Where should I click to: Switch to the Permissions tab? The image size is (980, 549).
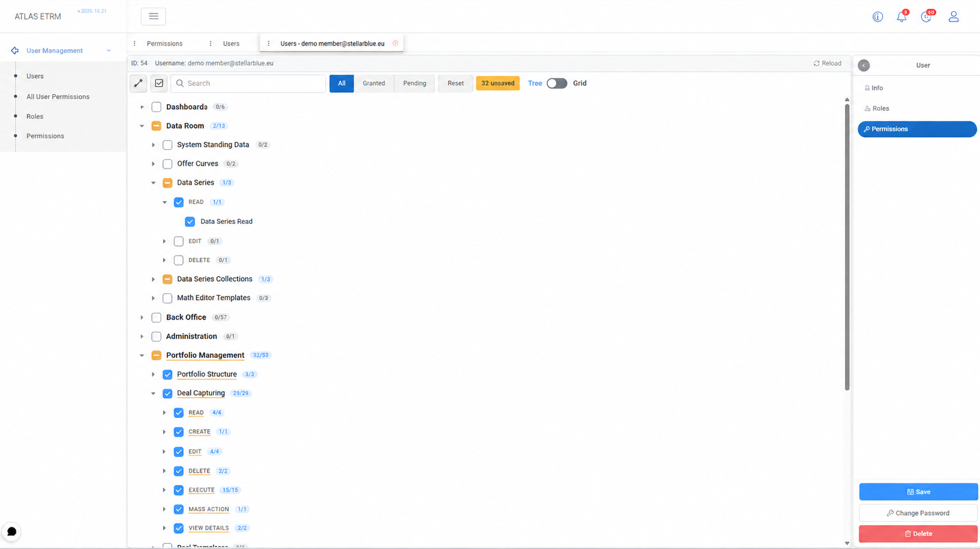pyautogui.click(x=164, y=43)
